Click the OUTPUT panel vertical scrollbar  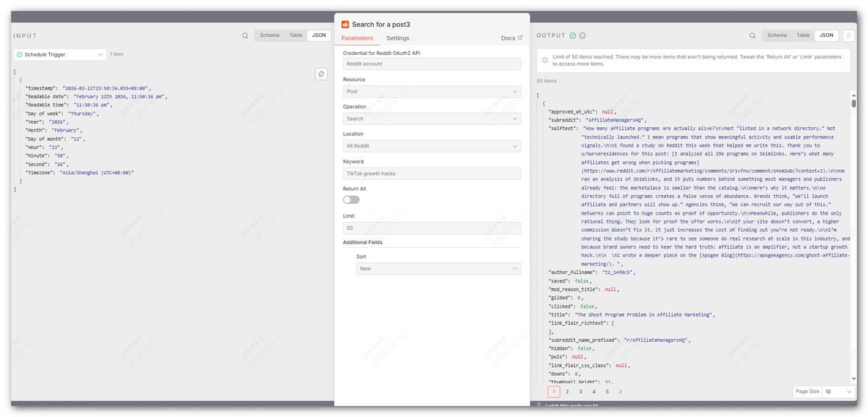pos(854,103)
